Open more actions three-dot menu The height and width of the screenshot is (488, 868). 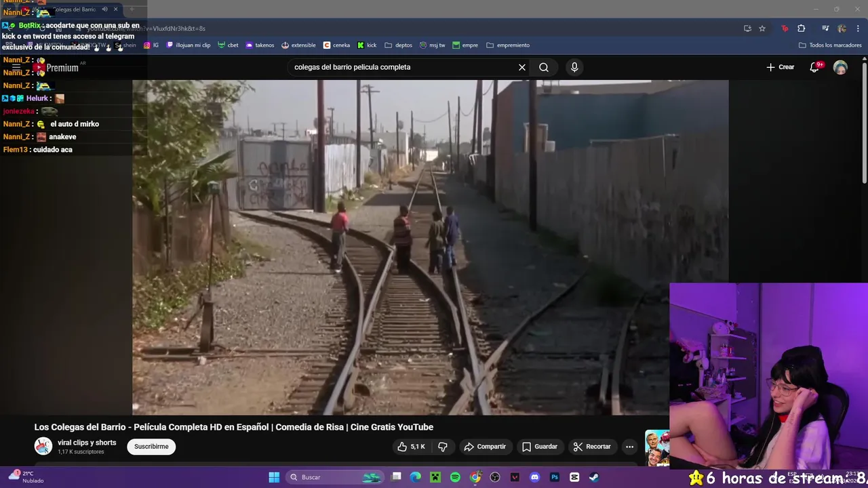pyautogui.click(x=629, y=447)
